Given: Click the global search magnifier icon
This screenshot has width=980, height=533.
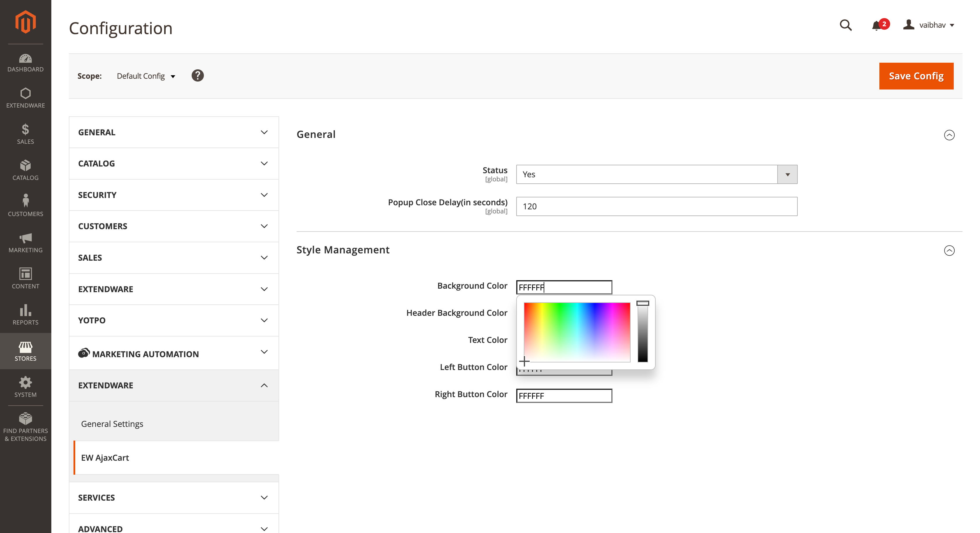Looking at the screenshot, I should 845,25.
